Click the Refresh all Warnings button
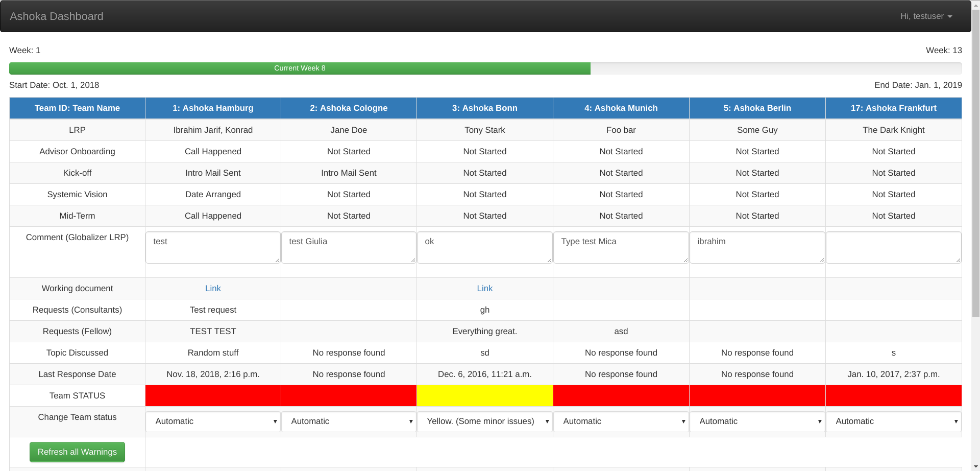 [x=77, y=452]
